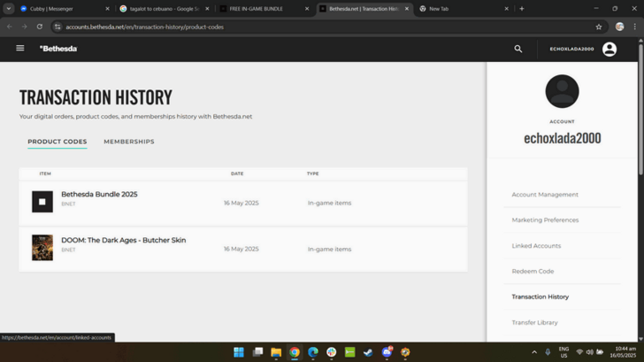
Task: Open Redeem Code in the sidebar
Action: pos(533,271)
